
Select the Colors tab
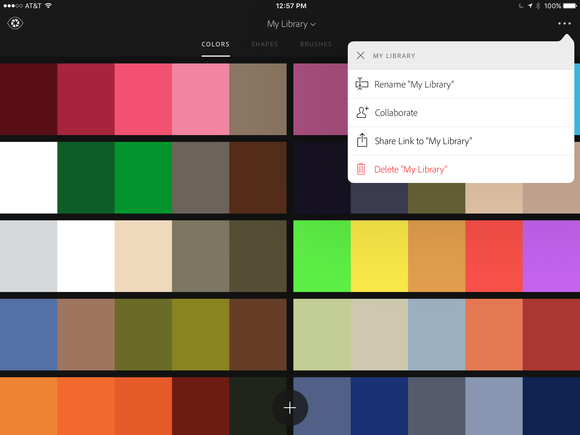pyautogui.click(x=215, y=44)
